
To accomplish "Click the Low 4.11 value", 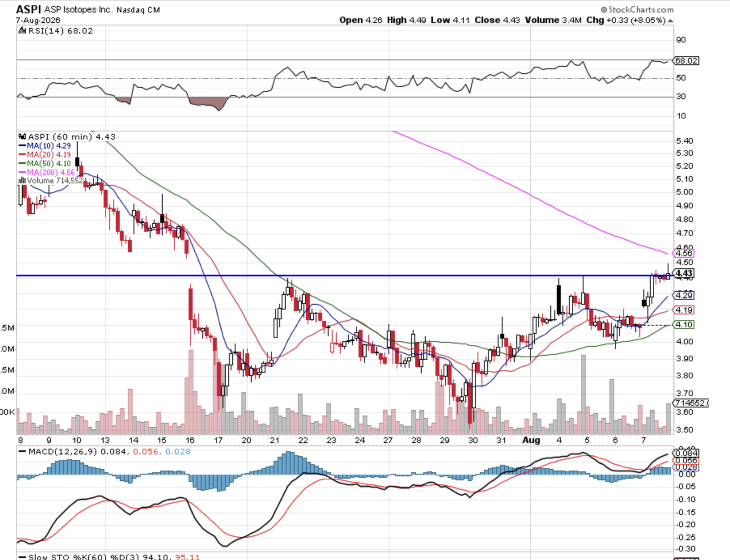I will tap(450, 20).
